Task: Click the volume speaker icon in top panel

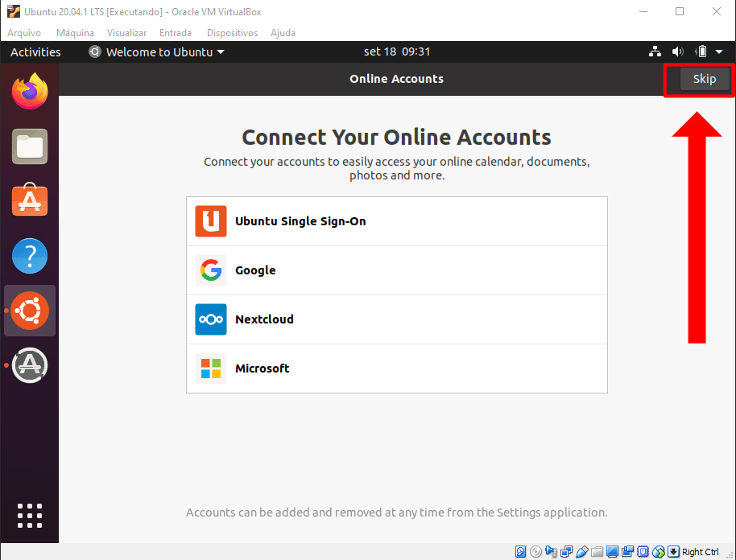Action: pyautogui.click(x=678, y=51)
